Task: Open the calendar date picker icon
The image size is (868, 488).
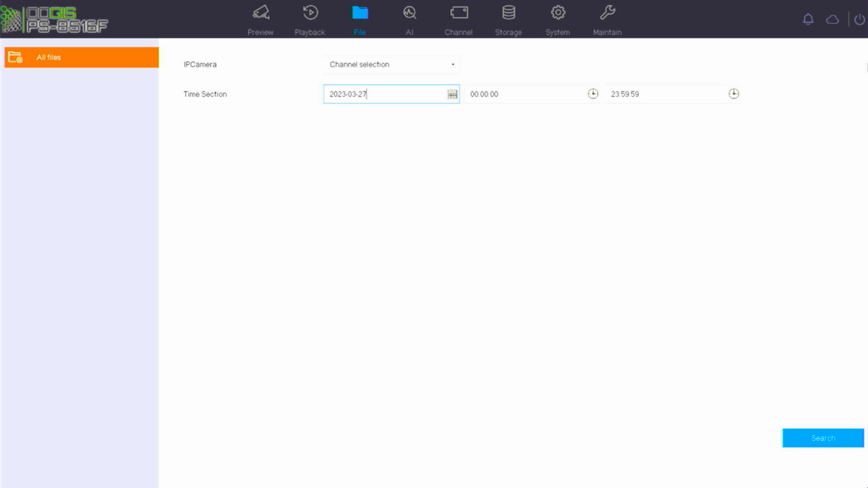Action: [x=452, y=94]
